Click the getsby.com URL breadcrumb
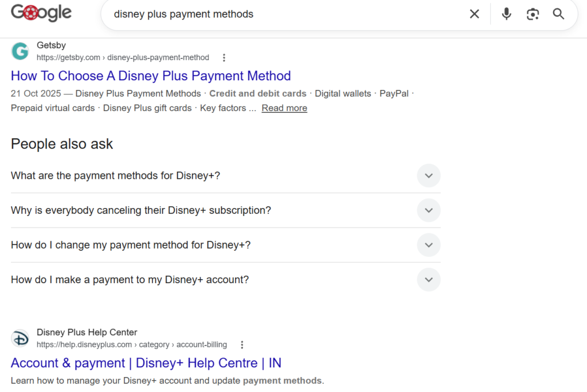587x392 pixels. [123, 58]
